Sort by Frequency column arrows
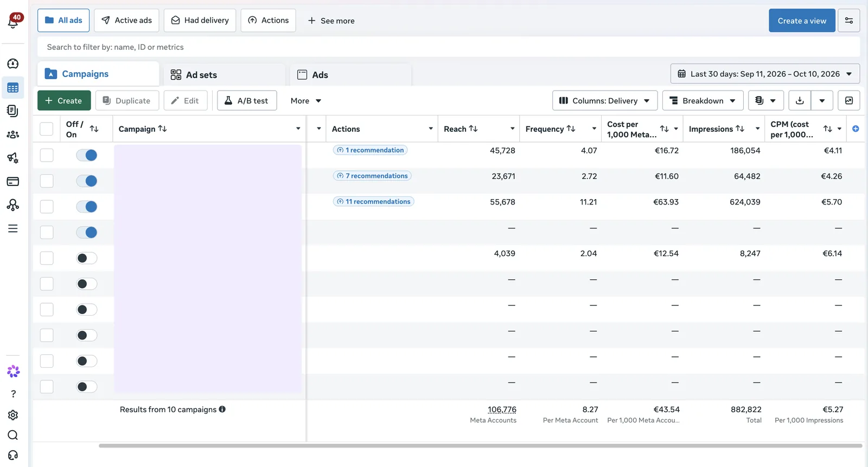Screen dimensions: 868x467 [571, 129]
